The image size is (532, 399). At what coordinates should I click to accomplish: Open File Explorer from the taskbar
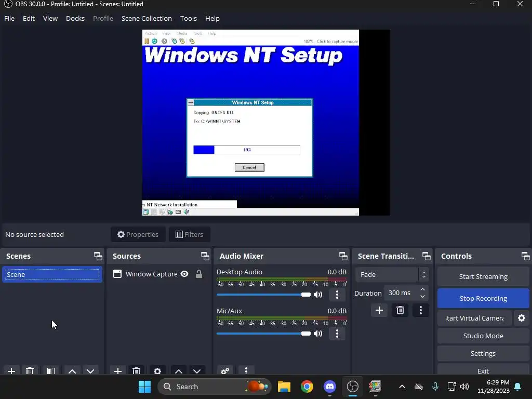click(x=284, y=387)
